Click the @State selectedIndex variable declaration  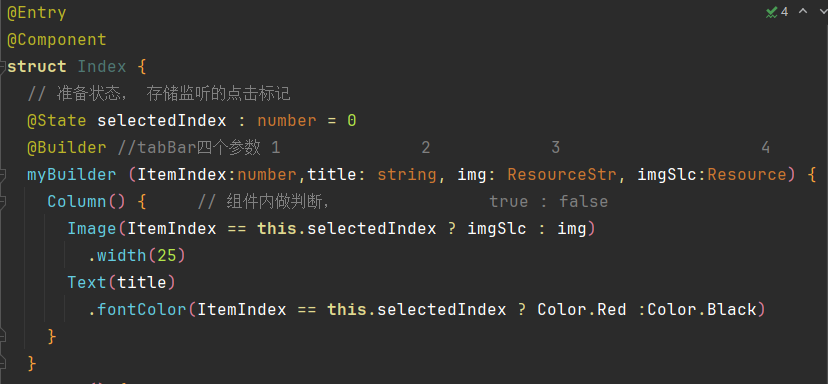pos(192,120)
